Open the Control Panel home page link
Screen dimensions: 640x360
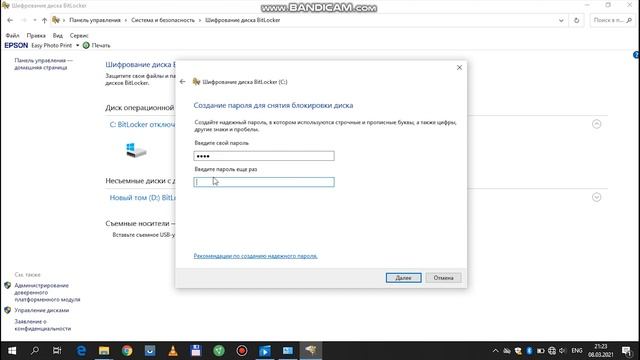(43, 64)
